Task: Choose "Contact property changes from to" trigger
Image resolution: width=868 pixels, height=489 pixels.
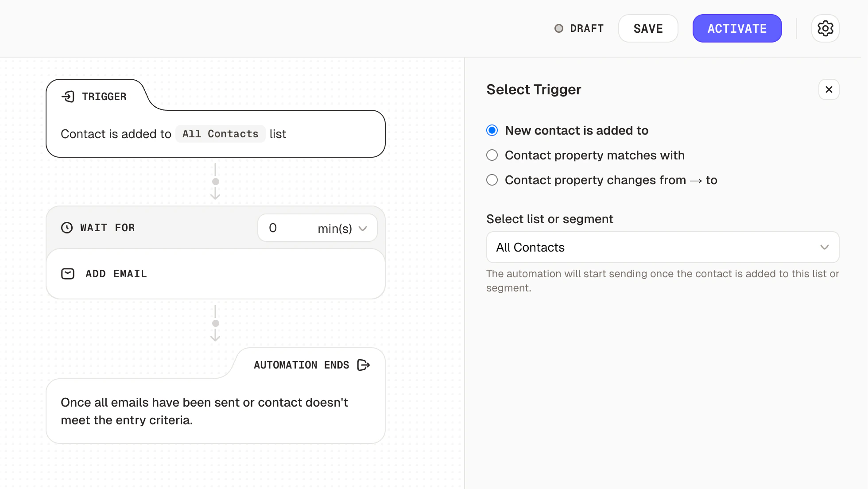Action: pyautogui.click(x=492, y=180)
